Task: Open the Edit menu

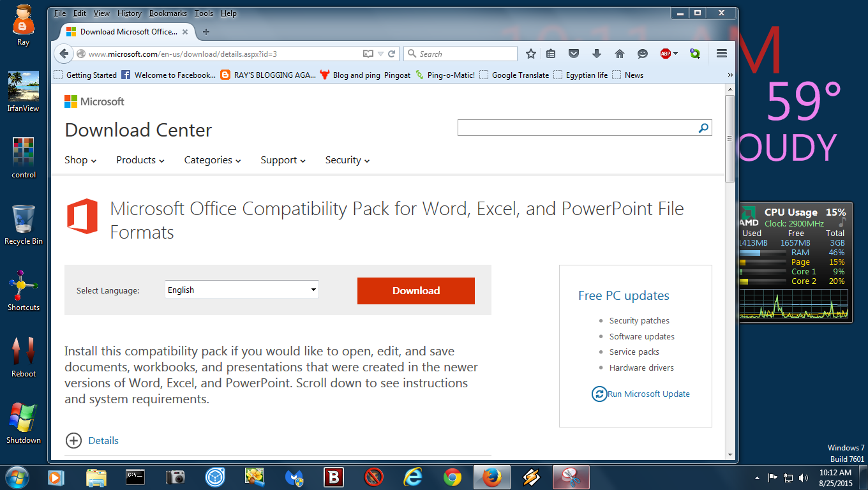Action: click(80, 13)
